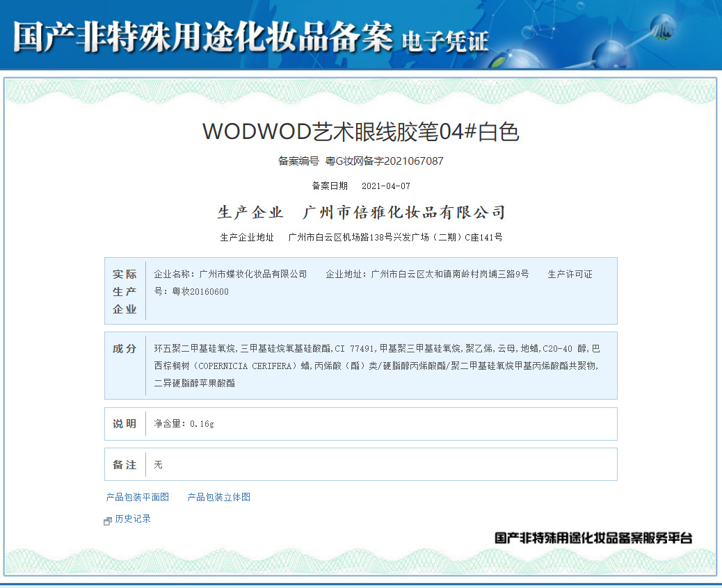This screenshot has width=722, height=588.
Task: Click the 备案日期 label
Action: click(330, 186)
